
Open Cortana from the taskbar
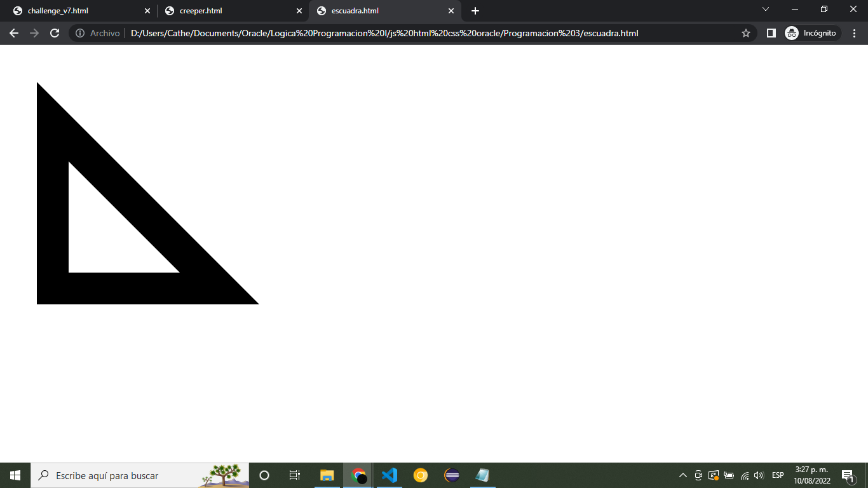coord(264,475)
